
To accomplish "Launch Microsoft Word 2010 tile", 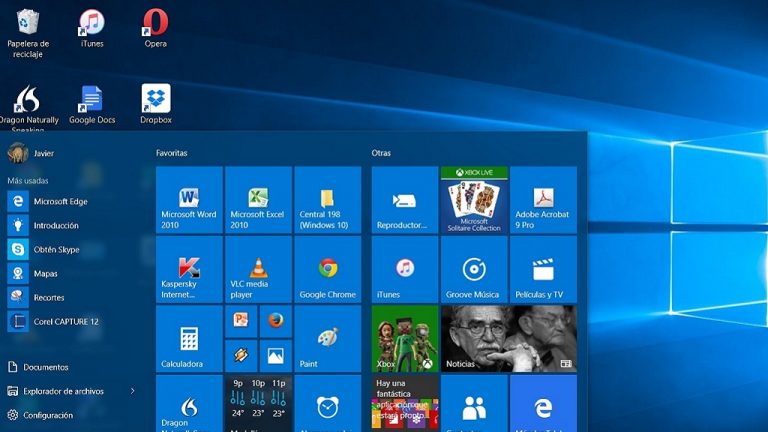I will coord(190,200).
